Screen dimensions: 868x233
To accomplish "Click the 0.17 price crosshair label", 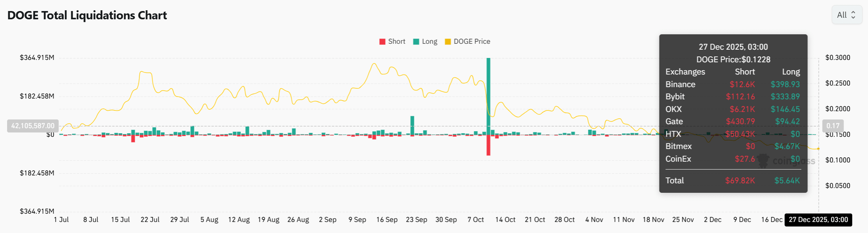I will pyautogui.click(x=833, y=126).
